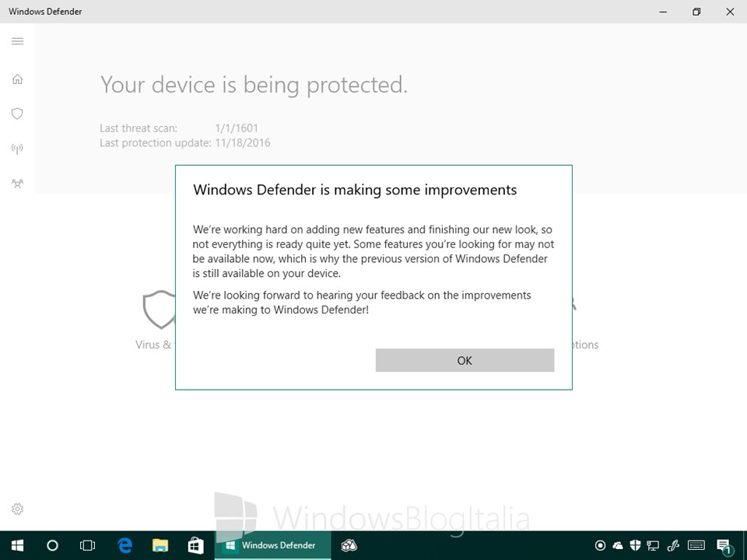Open the Settings gear in the sidebar
747x560 pixels.
(17, 509)
